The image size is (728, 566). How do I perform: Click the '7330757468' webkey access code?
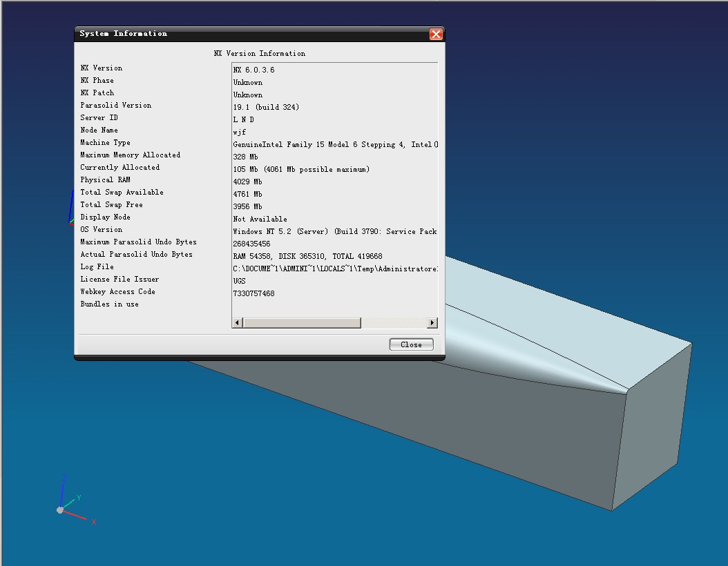click(x=253, y=293)
